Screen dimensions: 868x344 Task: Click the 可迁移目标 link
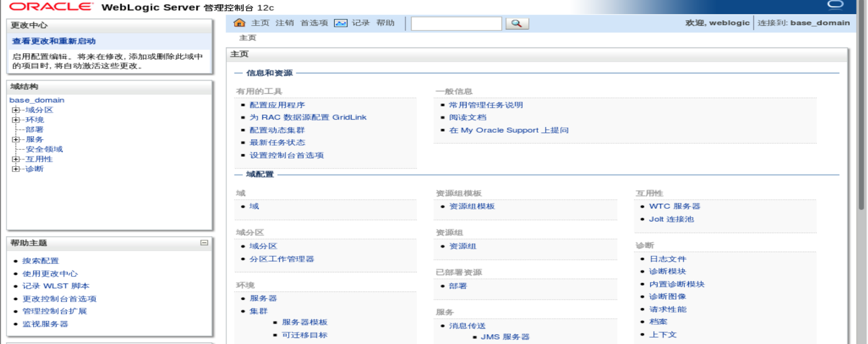click(x=304, y=335)
